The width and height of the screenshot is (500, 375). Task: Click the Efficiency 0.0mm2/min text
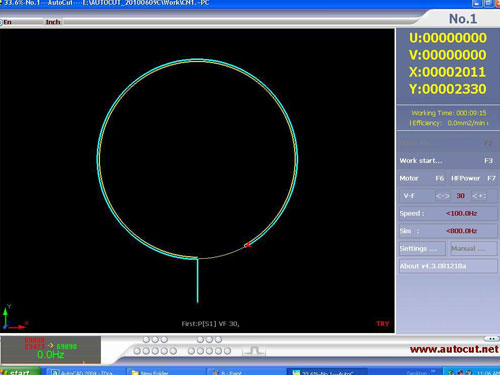point(449,123)
